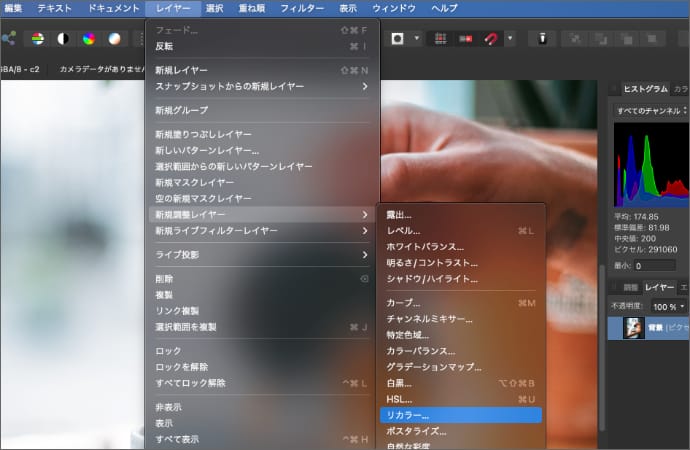Viewport: 690px width, 450px height.
Task: Open the 不透明度 100% opacity dropdown
Action: click(x=669, y=306)
